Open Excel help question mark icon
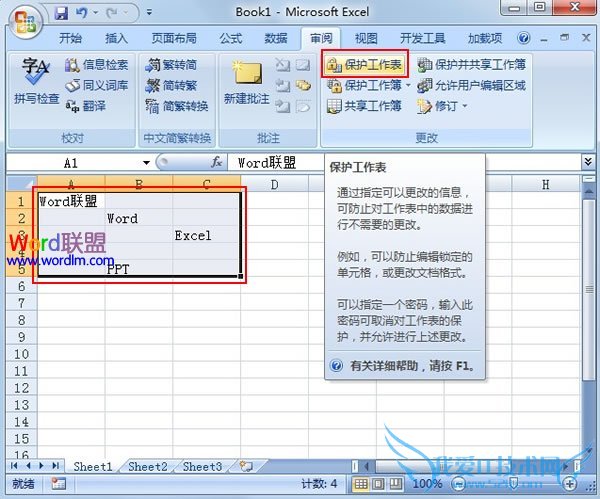This screenshot has height=499, width=600. [523, 38]
